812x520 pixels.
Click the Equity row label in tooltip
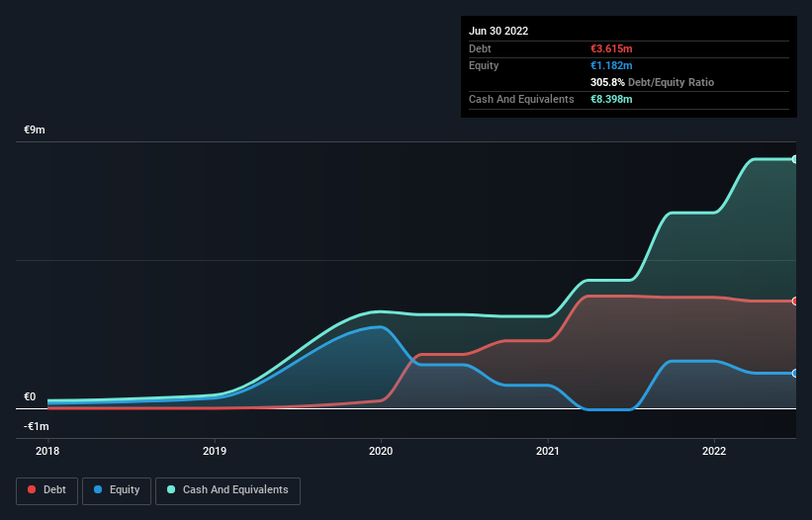(484, 65)
